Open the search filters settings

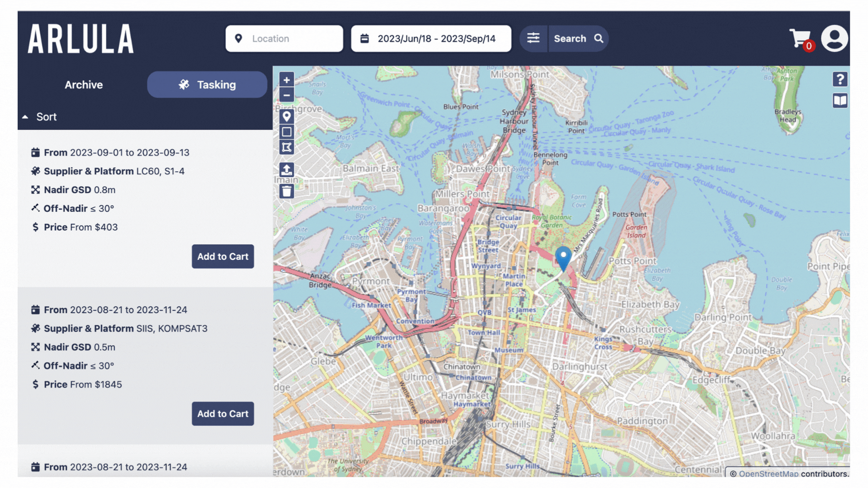point(533,38)
